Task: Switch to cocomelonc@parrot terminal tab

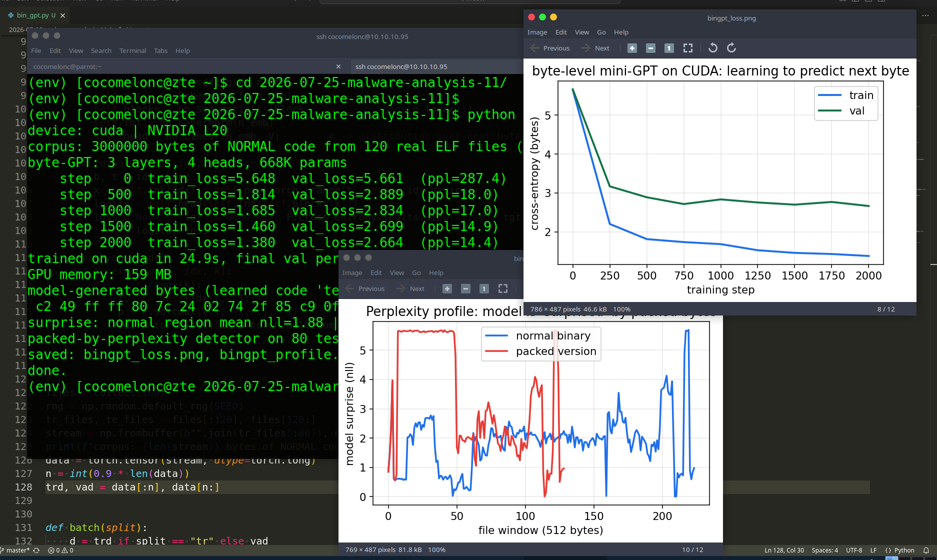Action: [x=182, y=66]
